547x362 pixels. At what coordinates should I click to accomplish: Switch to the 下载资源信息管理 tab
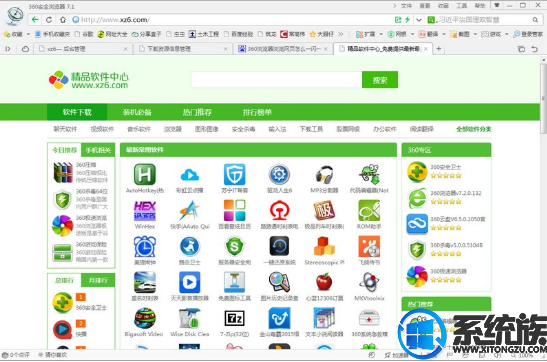183,49
